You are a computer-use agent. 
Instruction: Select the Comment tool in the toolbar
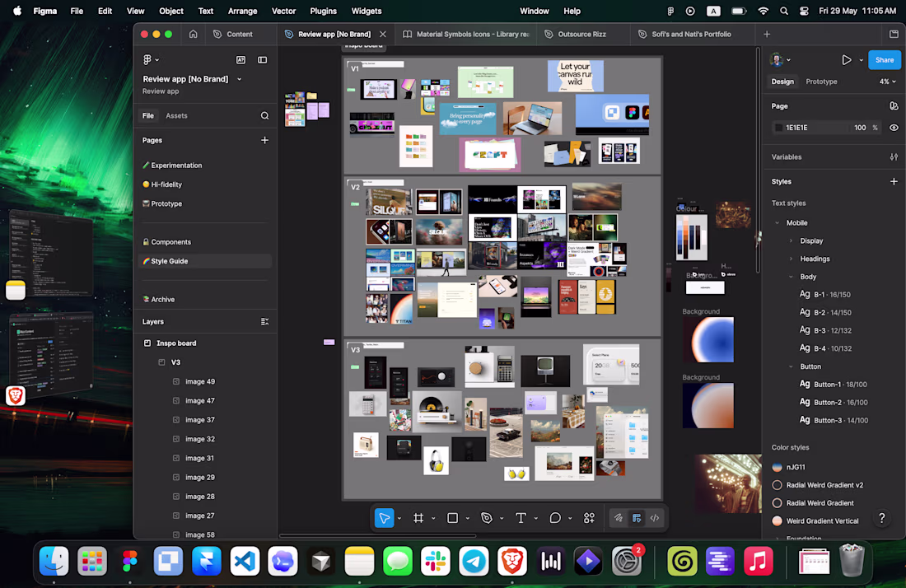coord(554,518)
